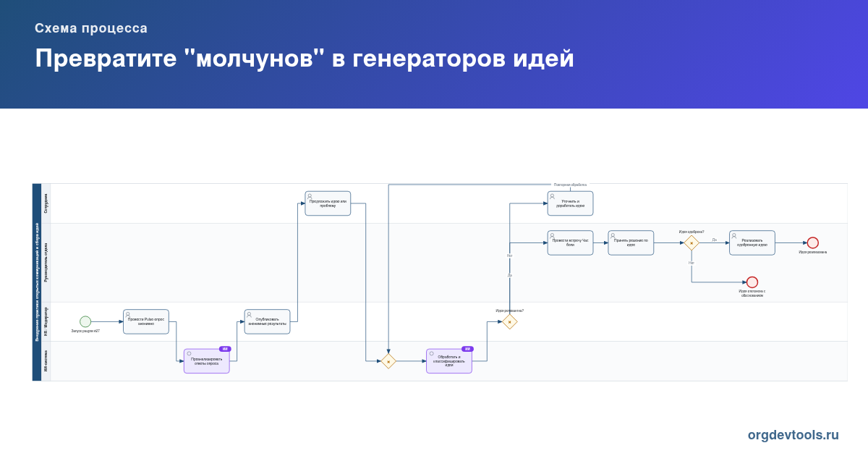The height and width of the screenshot is (456, 868).
Task: Click the 'Запуск рецепта' start event label
Action: point(85,331)
